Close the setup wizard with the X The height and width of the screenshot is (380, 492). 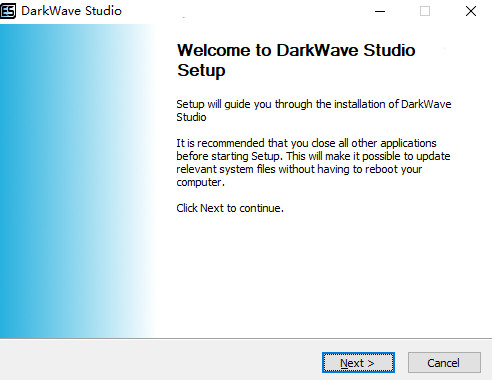pyautogui.click(x=471, y=11)
